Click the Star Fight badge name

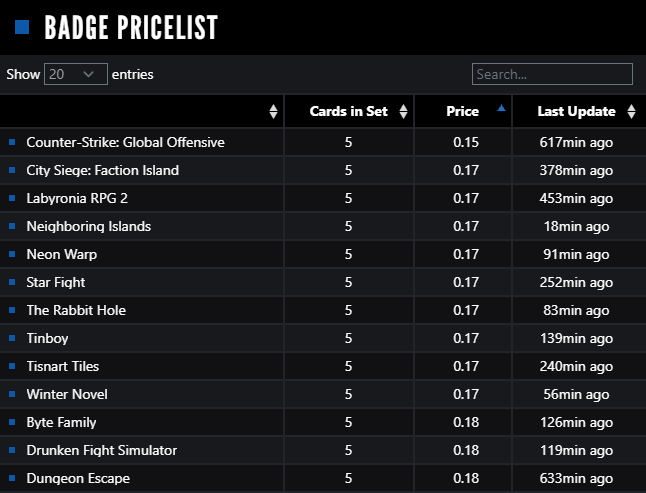[56, 282]
